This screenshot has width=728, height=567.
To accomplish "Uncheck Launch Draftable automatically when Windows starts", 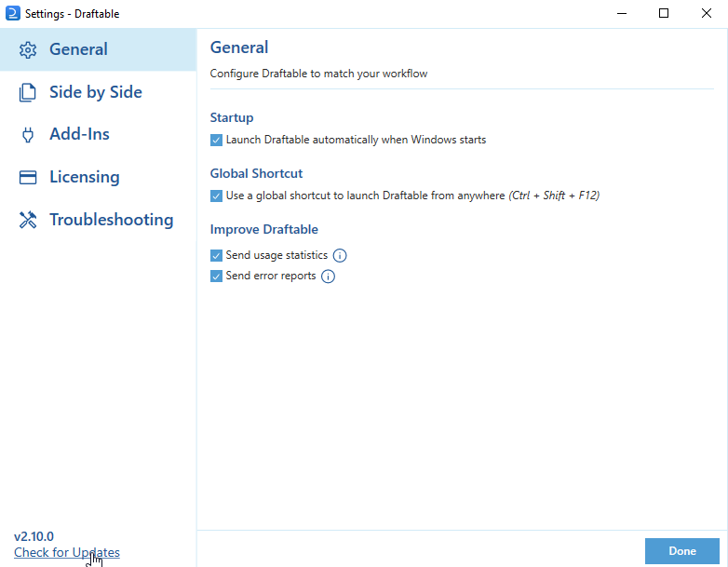I will (x=216, y=140).
